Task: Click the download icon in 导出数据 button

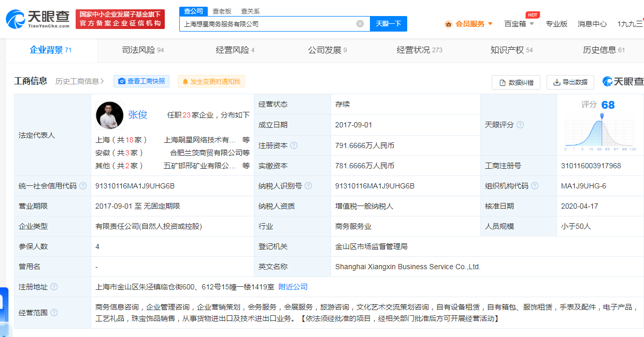Action: coord(557,82)
